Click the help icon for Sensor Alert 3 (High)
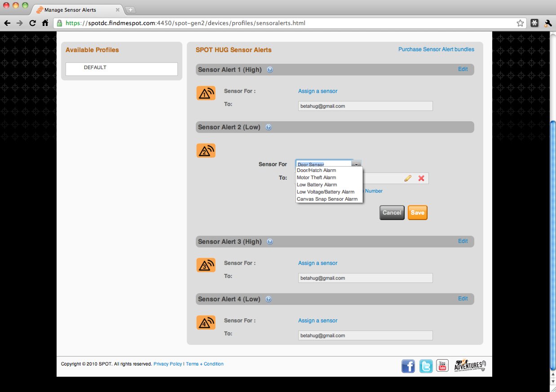Screen dimensions: 556x392 click(270, 242)
